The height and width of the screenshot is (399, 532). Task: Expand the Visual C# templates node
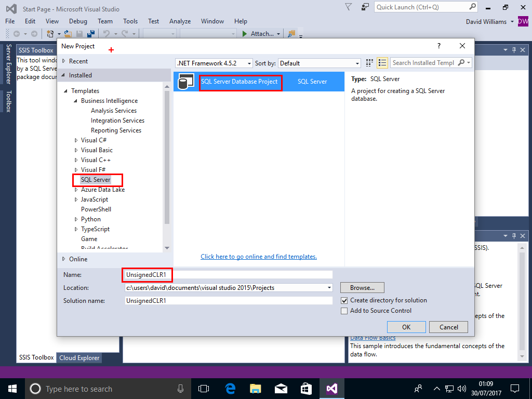click(76, 140)
